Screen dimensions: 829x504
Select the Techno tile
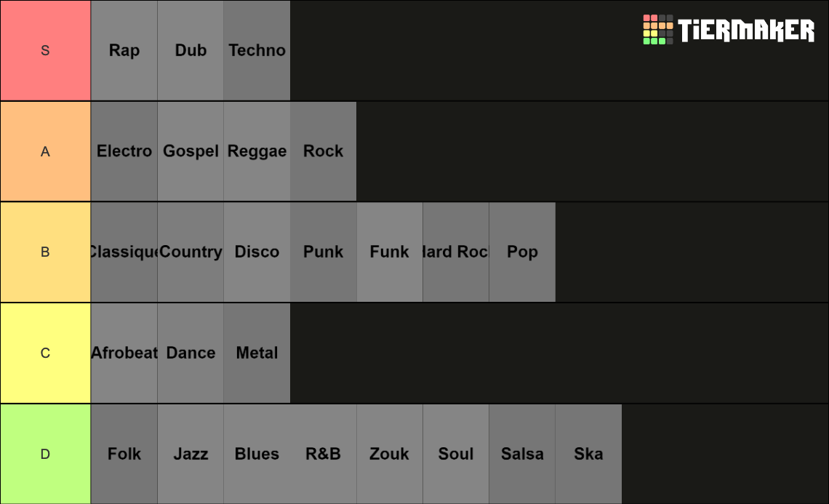tap(257, 50)
